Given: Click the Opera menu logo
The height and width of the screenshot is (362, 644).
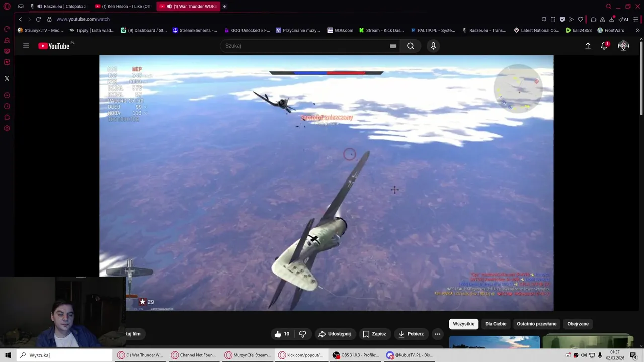Looking at the screenshot, I should (7, 6).
